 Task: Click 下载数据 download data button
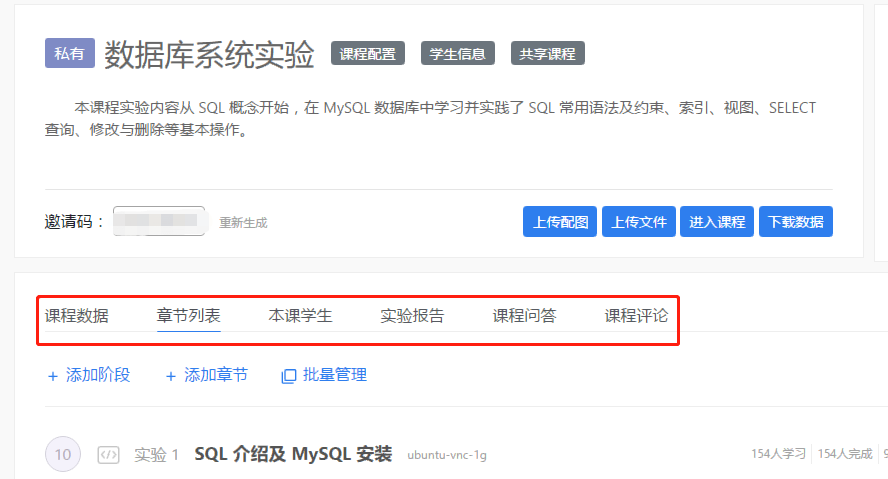pyautogui.click(x=796, y=222)
